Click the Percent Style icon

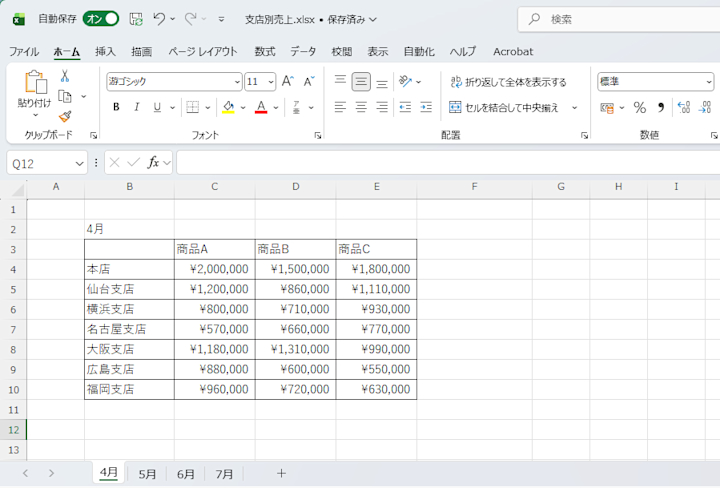640,108
